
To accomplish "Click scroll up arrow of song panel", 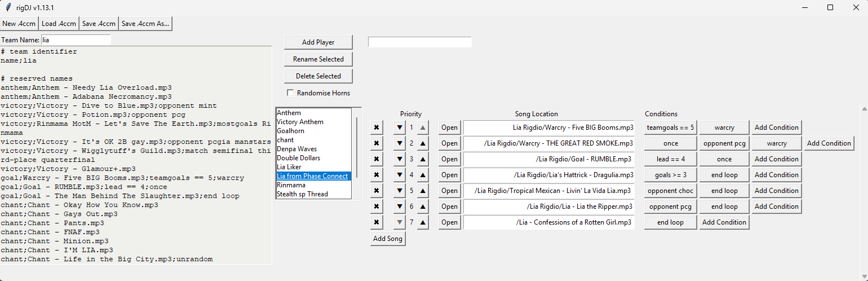I will [x=864, y=108].
